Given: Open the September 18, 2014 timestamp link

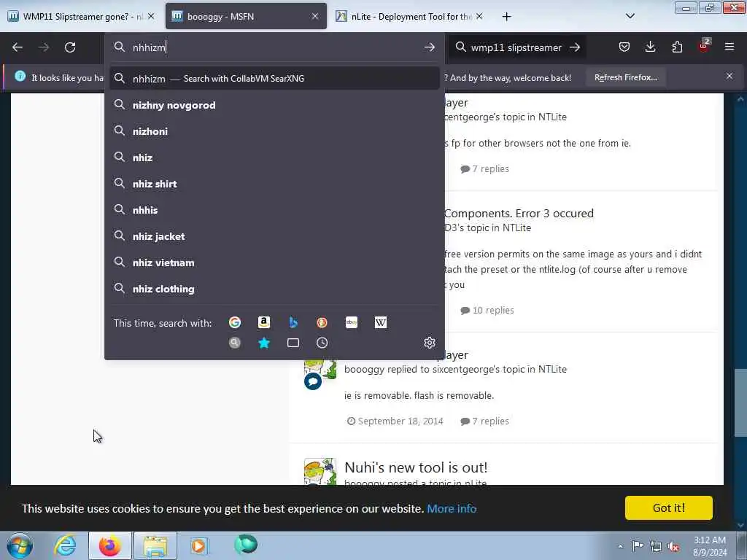Looking at the screenshot, I should click(x=395, y=421).
